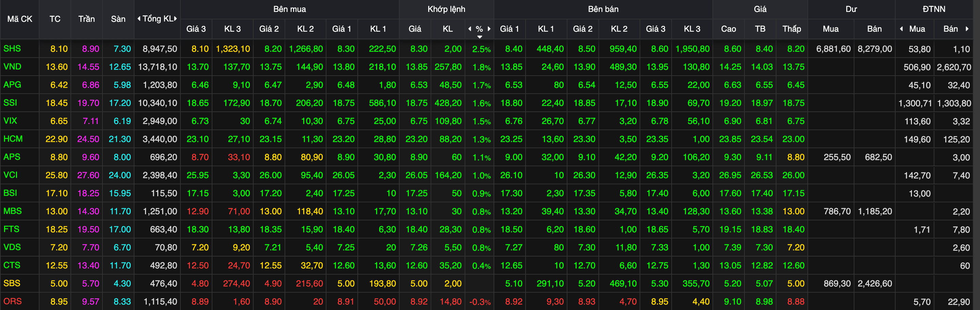
Task: Click the Khớp lệnh group header
Action: pyautogui.click(x=446, y=9)
